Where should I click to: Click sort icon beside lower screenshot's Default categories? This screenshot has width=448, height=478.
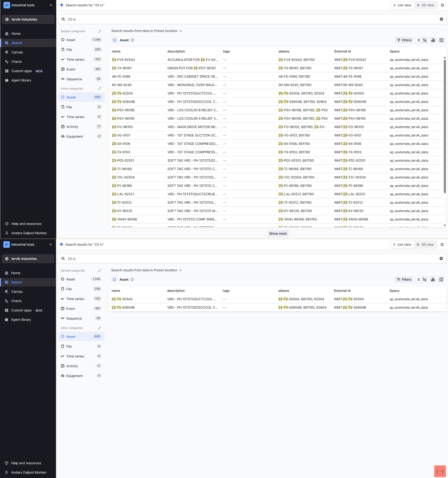click(x=99, y=271)
